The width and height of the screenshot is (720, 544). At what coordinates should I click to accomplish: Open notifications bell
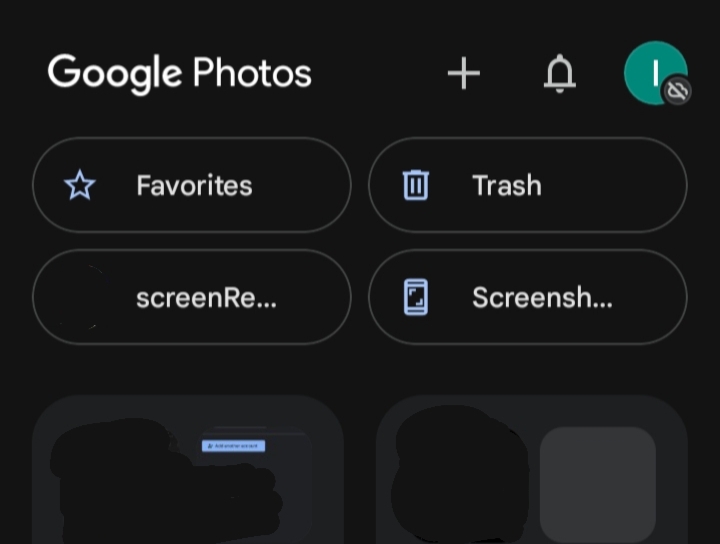click(x=559, y=73)
